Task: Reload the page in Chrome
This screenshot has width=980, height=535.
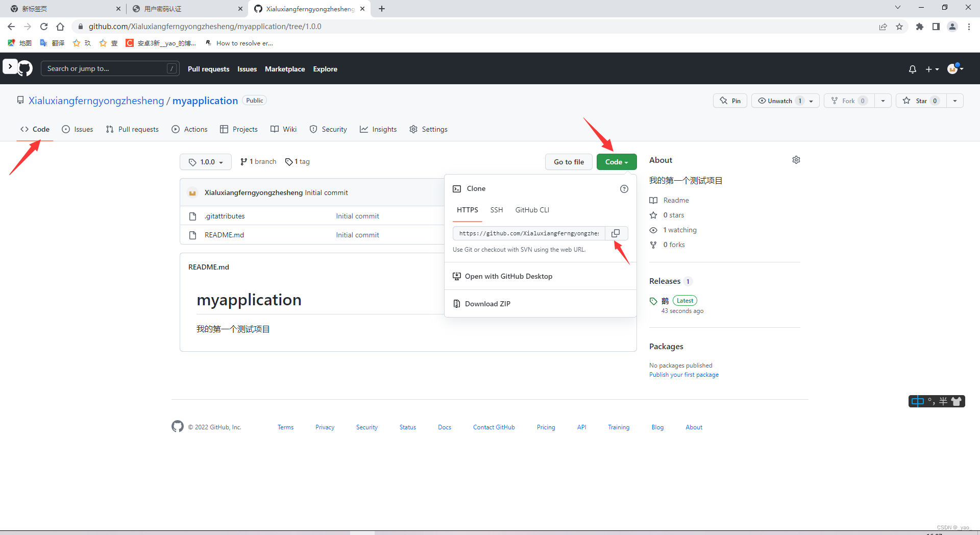Action: tap(44, 27)
